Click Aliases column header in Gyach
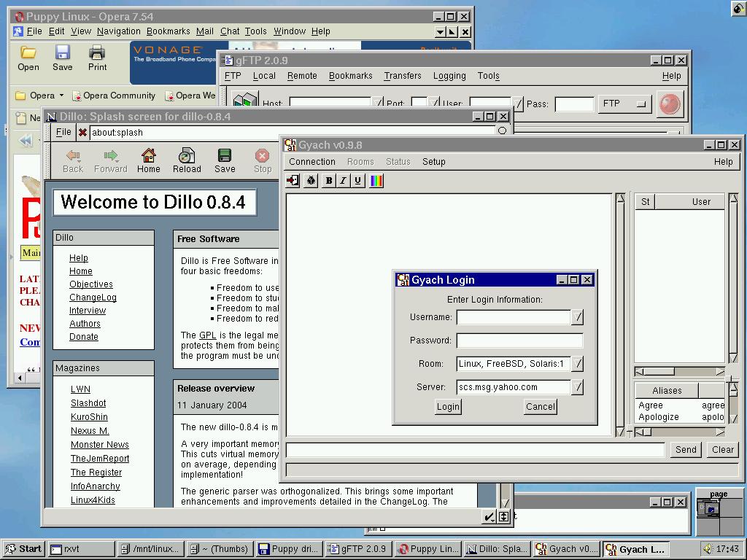 667,391
